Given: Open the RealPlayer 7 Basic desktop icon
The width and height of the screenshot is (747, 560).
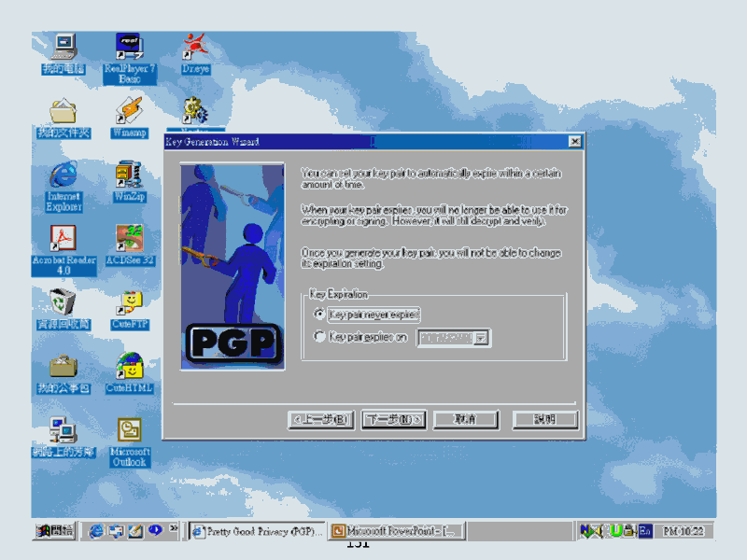Looking at the screenshot, I should 130,47.
